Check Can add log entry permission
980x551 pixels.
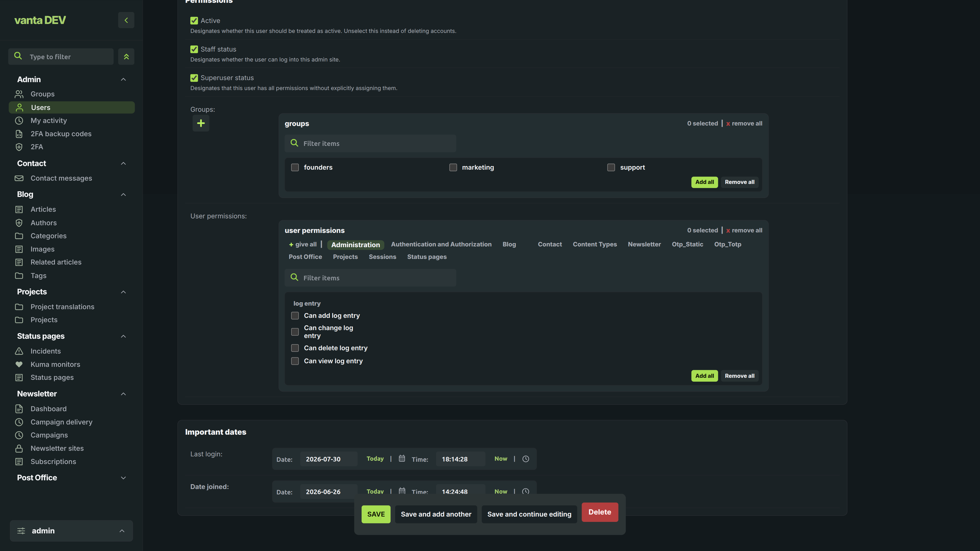point(295,316)
